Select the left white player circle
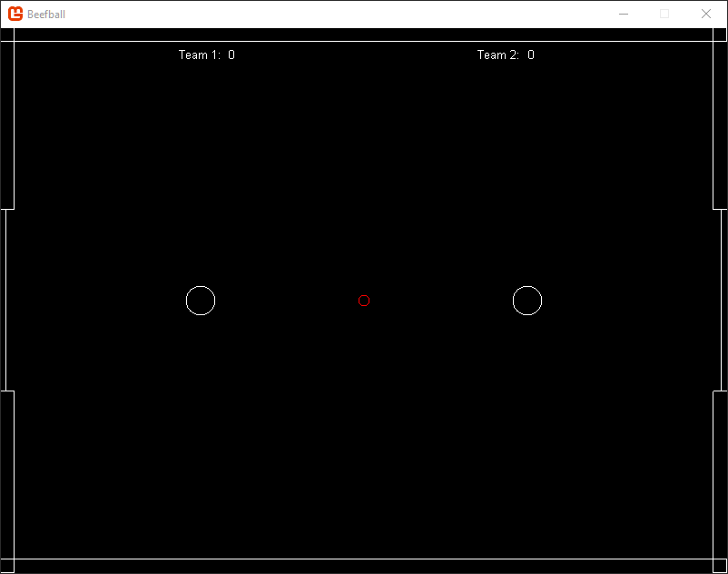Screen dimensions: 728x574 201,301
